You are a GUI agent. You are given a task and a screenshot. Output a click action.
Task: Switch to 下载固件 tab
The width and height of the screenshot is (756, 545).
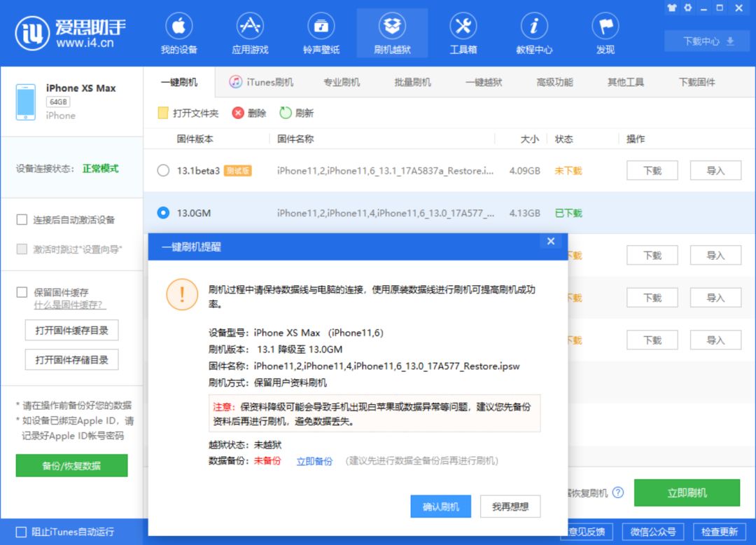click(697, 82)
